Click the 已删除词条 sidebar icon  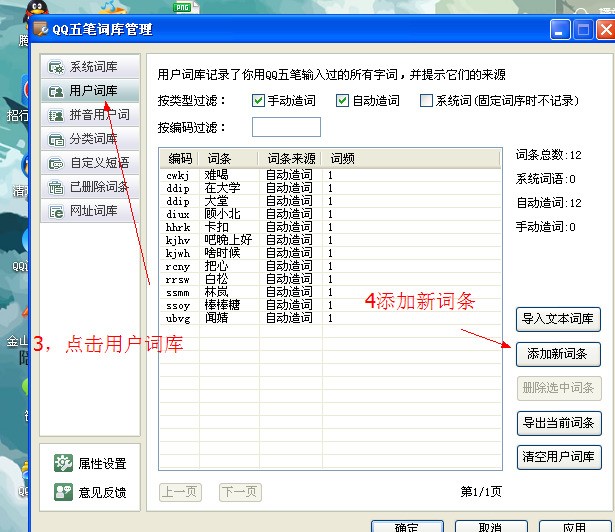point(56,187)
